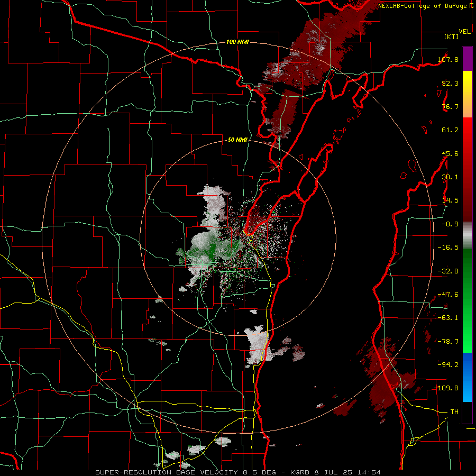Click the '50 NMI' range ring label
The image size is (476, 476).
click(237, 140)
